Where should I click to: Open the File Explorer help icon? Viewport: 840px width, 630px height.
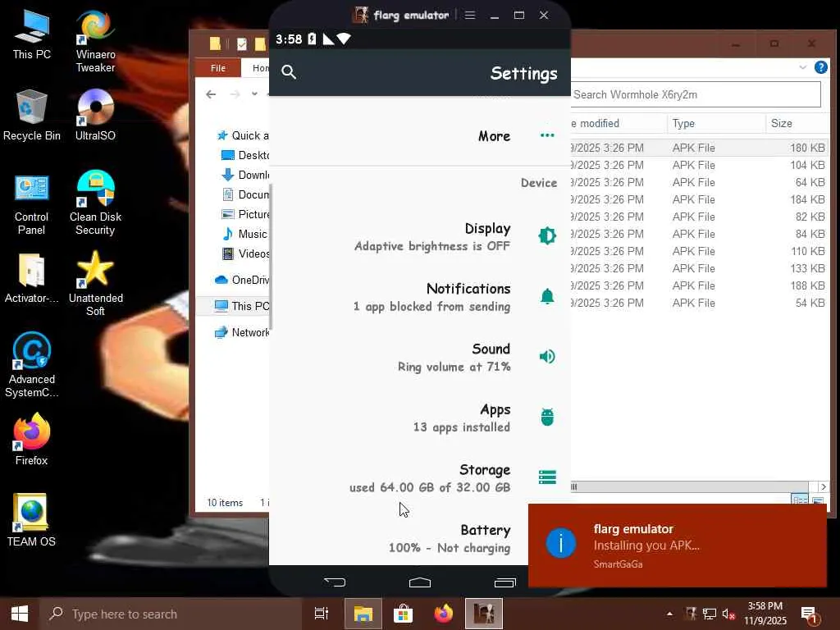click(820, 67)
